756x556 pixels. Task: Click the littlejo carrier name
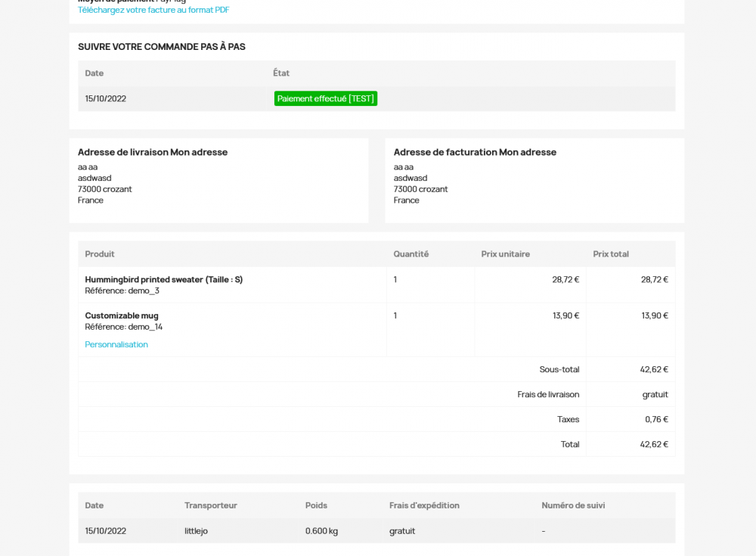pos(195,530)
